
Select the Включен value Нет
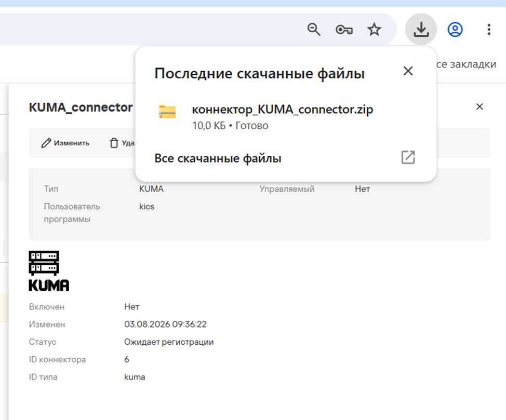tap(131, 307)
